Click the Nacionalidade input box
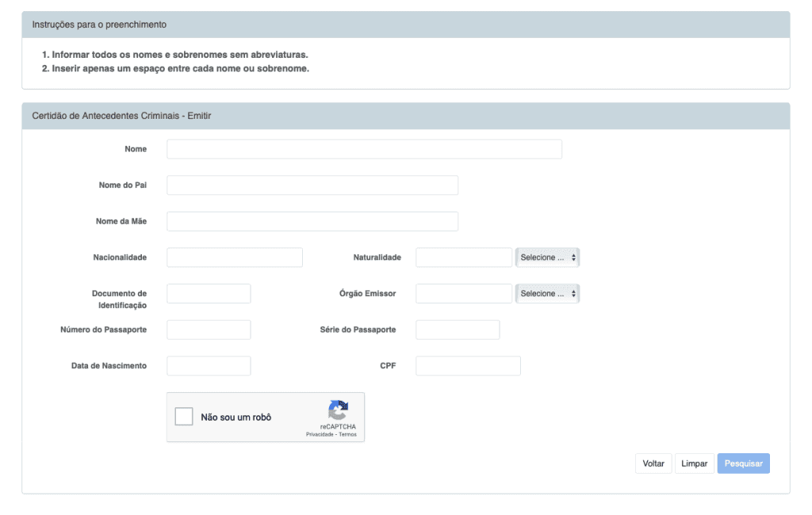The height and width of the screenshot is (515, 812). click(x=235, y=257)
